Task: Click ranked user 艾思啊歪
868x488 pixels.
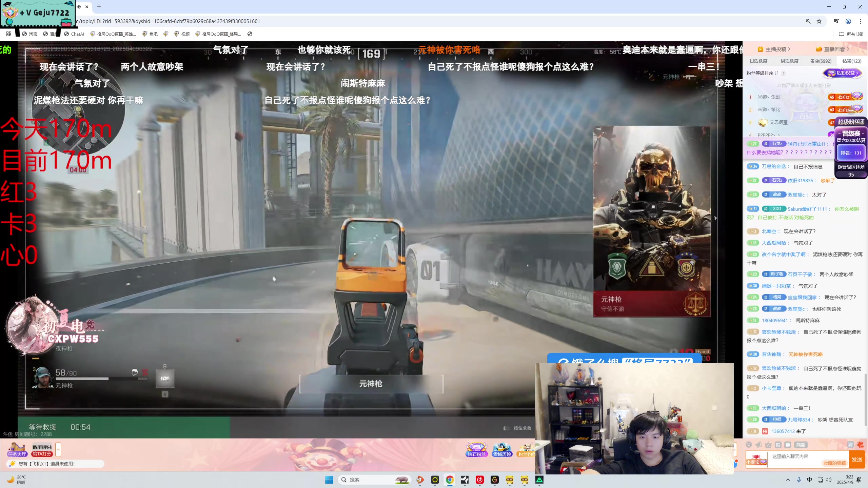Action: click(x=778, y=122)
